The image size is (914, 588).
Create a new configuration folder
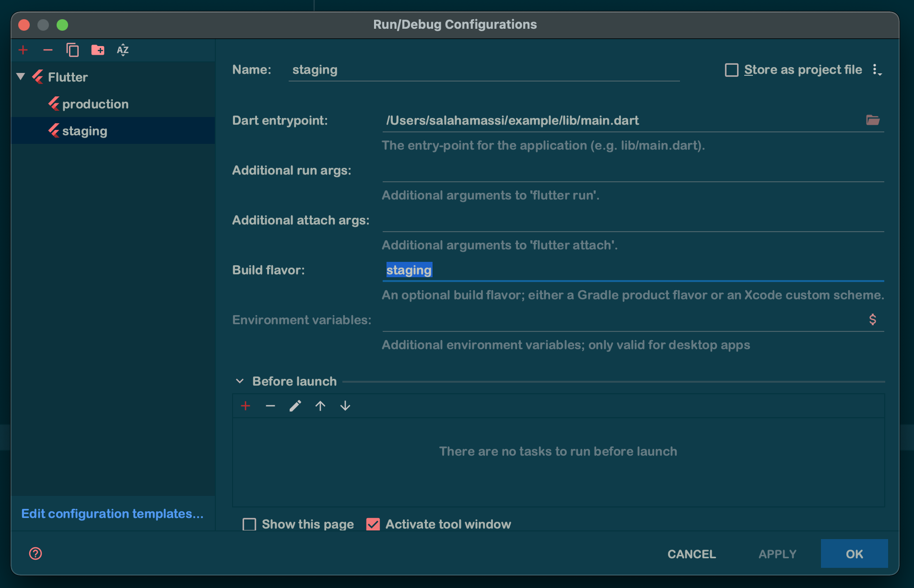point(98,50)
